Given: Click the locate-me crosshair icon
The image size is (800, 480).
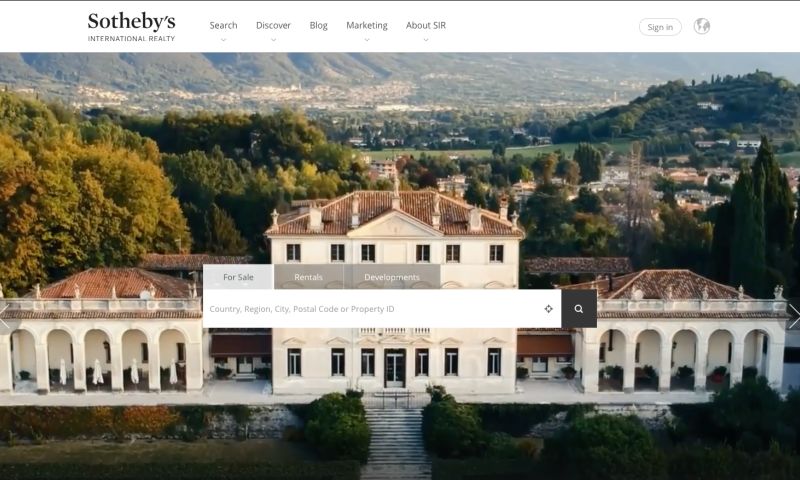Looking at the screenshot, I should (x=548, y=309).
